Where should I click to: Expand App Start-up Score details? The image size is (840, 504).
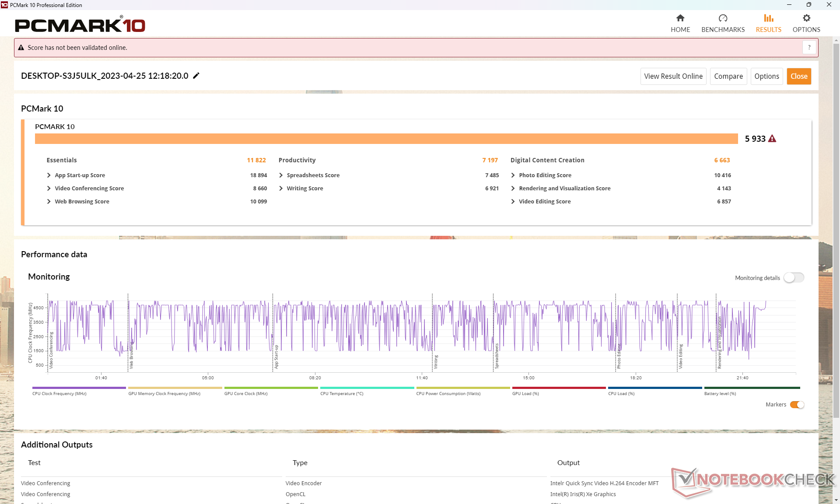[x=49, y=175]
